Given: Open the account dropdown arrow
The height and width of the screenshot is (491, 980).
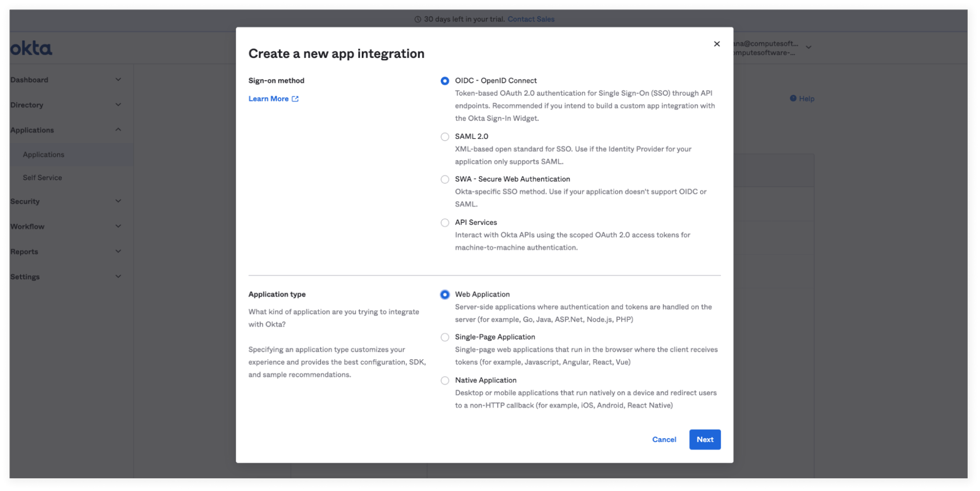Looking at the screenshot, I should click(808, 48).
